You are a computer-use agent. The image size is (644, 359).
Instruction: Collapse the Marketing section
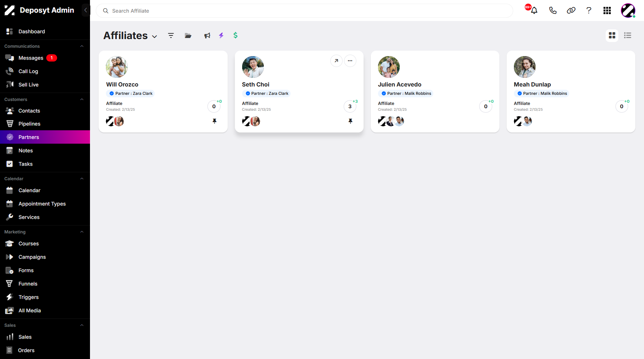click(82, 232)
